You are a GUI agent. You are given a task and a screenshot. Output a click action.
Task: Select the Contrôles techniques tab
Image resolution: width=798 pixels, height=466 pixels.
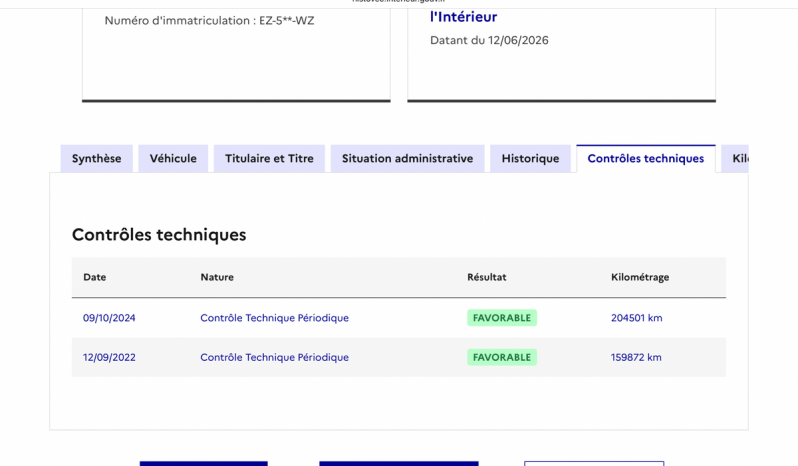tap(646, 158)
